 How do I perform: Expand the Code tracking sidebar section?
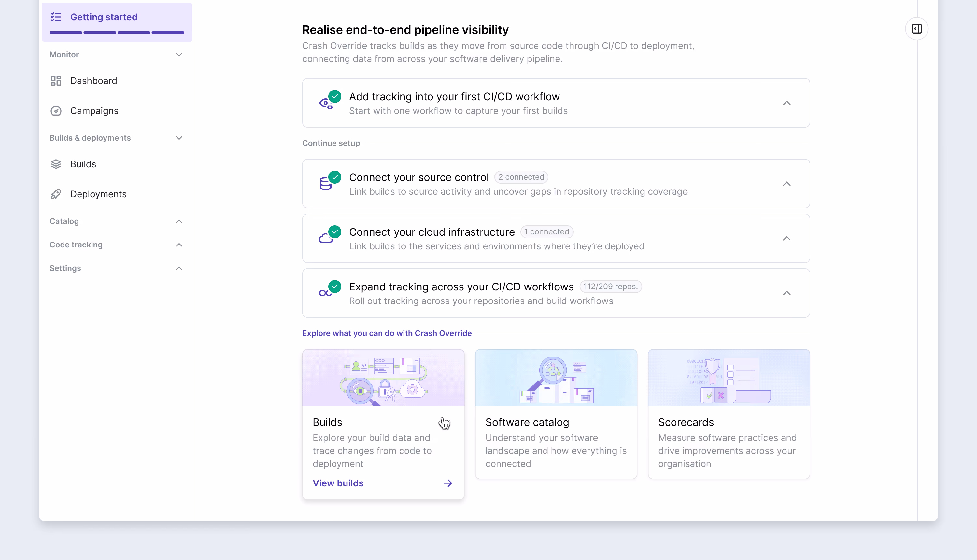point(179,245)
